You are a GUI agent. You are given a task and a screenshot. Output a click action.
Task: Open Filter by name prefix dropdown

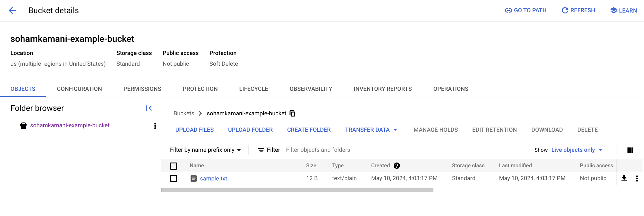click(206, 150)
